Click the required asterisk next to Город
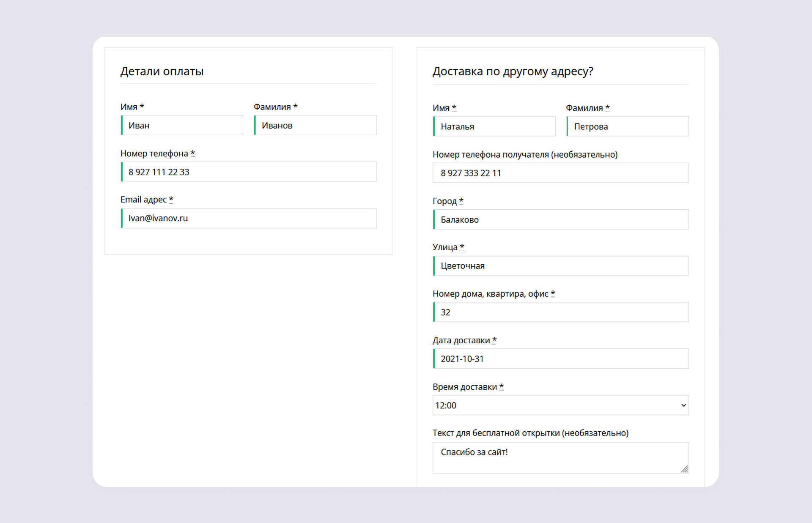This screenshot has width=812, height=523. [461, 200]
